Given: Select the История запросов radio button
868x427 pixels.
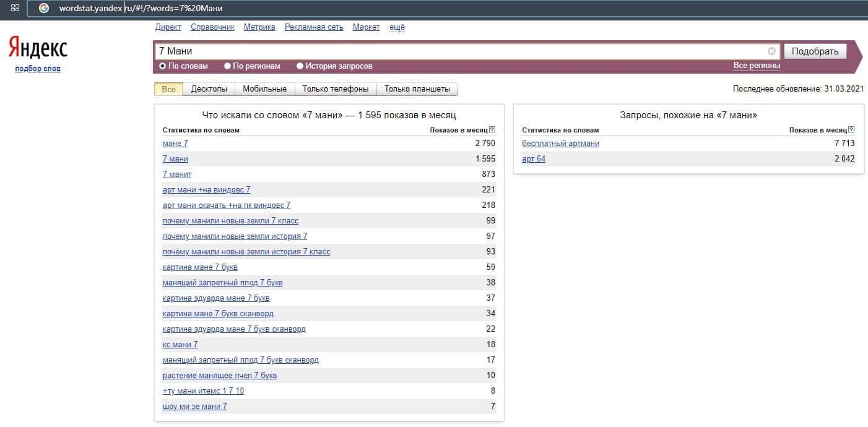Looking at the screenshot, I should click(300, 66).
